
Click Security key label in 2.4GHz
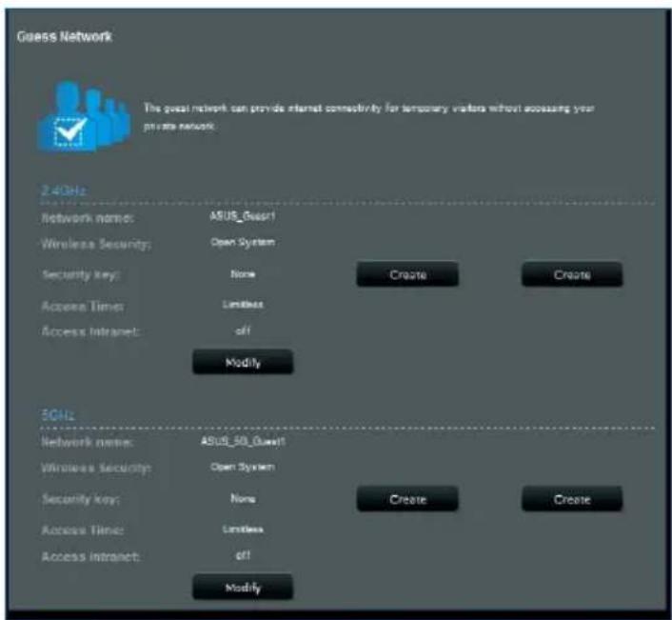tap(80, 275)
